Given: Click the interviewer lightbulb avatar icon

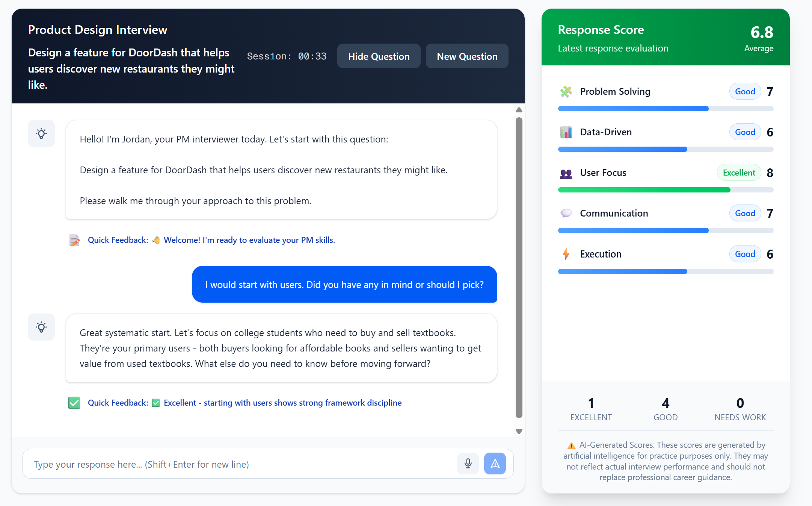Looking at the screenshot, I should point(41,133).
